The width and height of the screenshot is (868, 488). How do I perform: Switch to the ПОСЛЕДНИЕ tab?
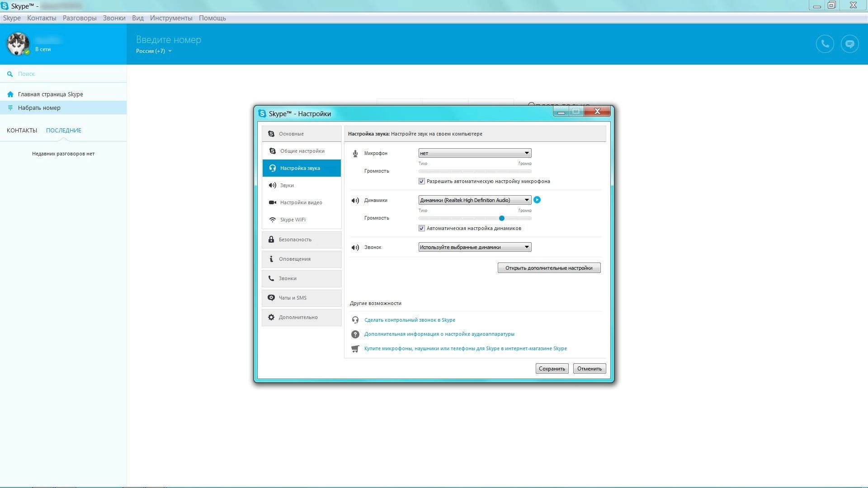point(64,131)
